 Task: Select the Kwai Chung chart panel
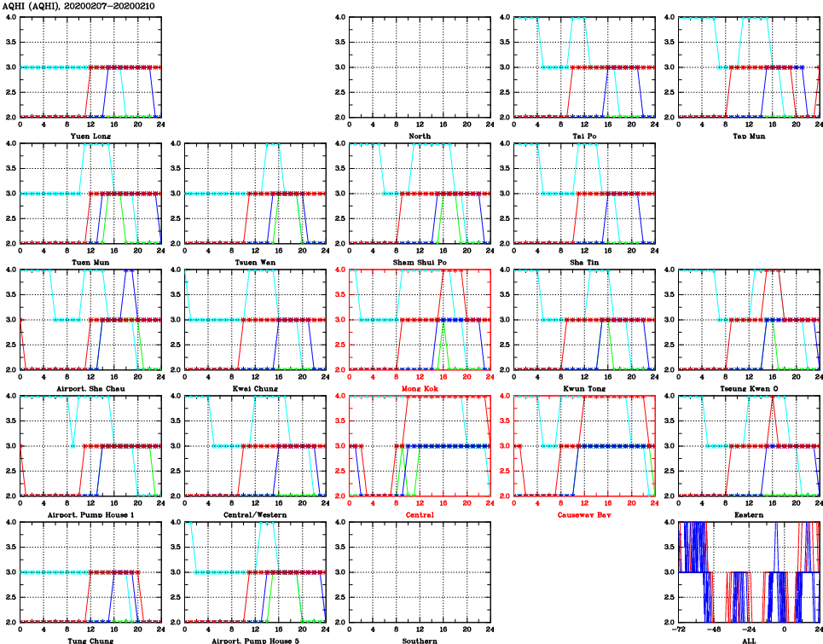[x=255, y=319]
